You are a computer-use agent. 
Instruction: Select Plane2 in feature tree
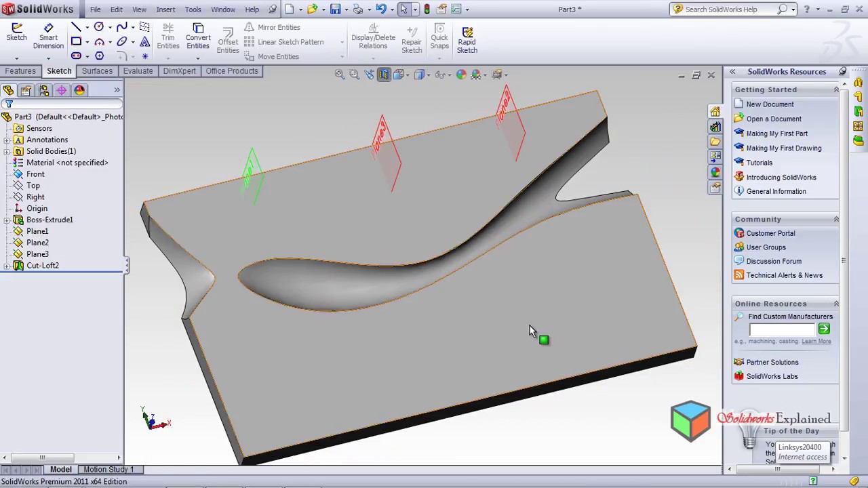[x=37, y=243]
